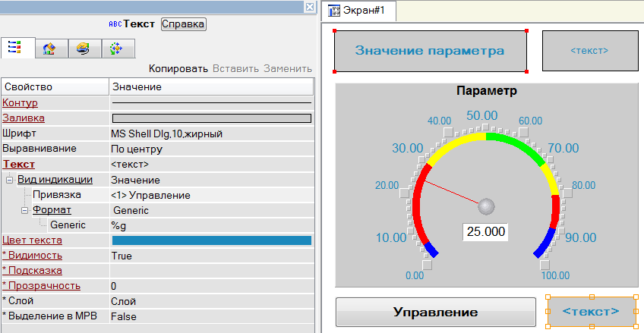The width and height of the screenshot is (644, 333).
Task: Open the Экран#1 tab
Action: click(359, 11)
